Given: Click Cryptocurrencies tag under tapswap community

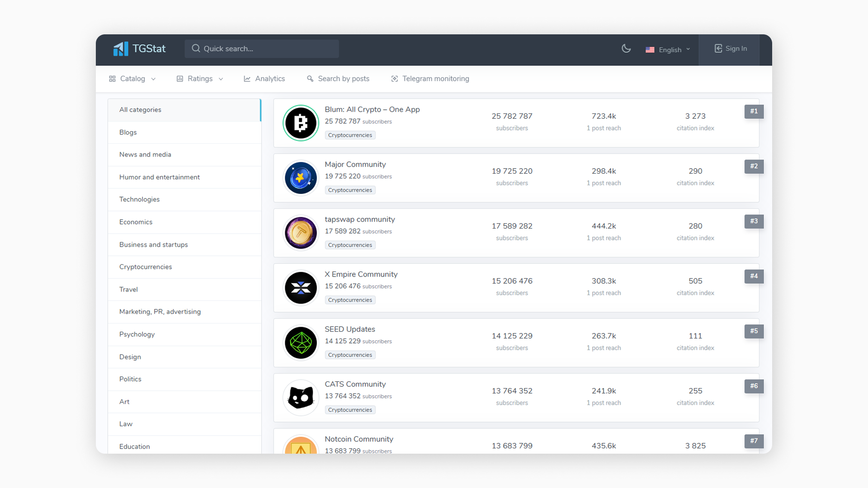Looking at the screenshot, I should [x=350, y=245].
